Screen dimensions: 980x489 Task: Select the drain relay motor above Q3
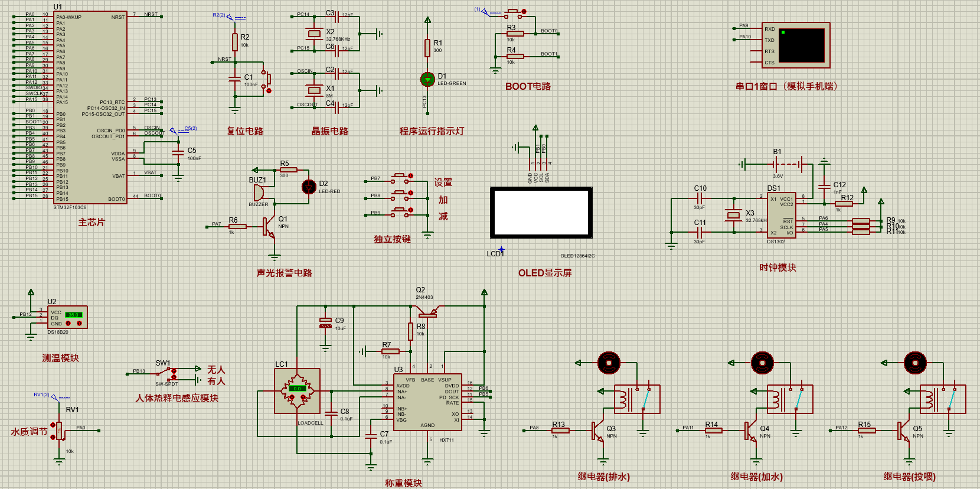pos(609,363)
